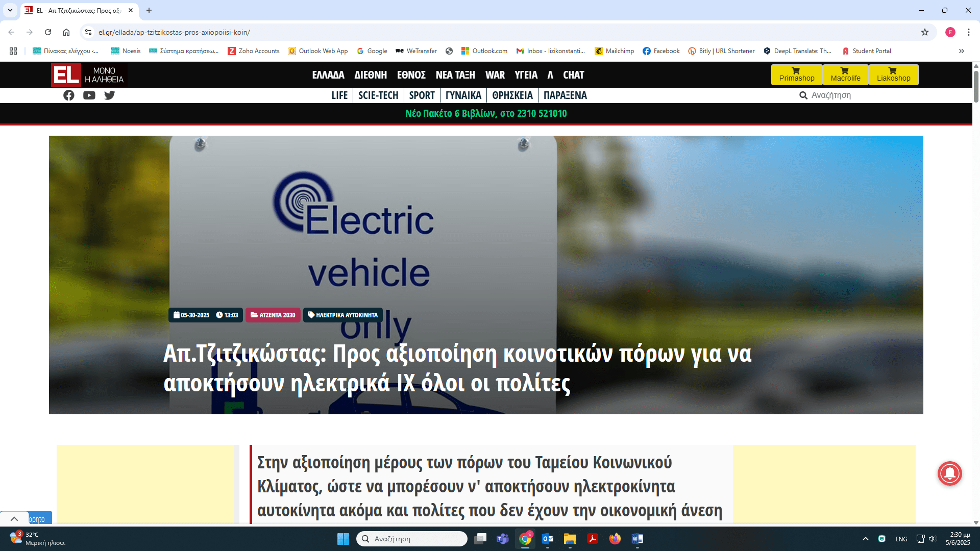Open the site's Facebook page icon

(69, 95)
